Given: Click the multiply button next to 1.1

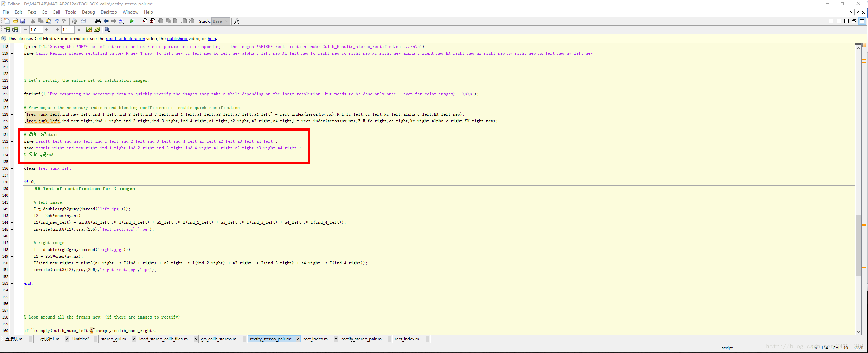Looking at the screenshot, I should [x=79, y=30].
